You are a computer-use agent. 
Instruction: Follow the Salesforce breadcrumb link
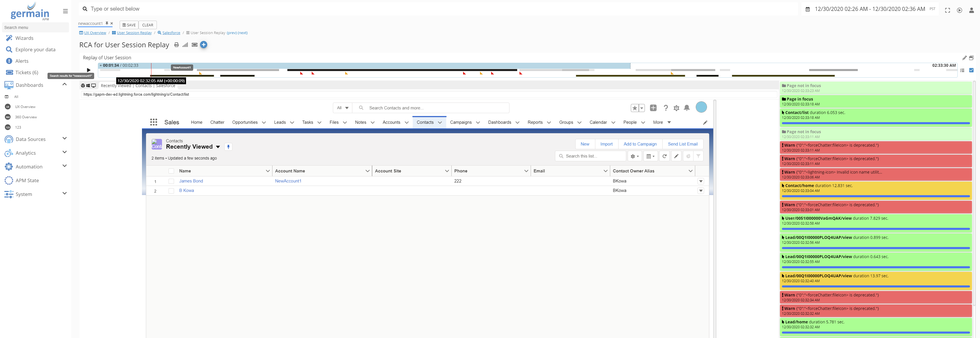[171, 33]
